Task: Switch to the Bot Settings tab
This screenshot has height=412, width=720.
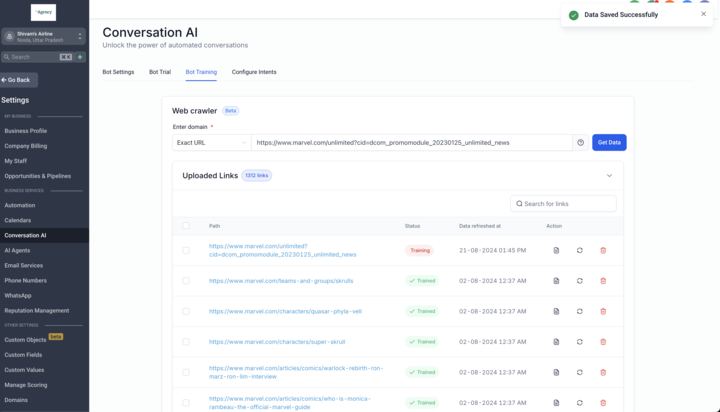Action: tap(118, 72)
